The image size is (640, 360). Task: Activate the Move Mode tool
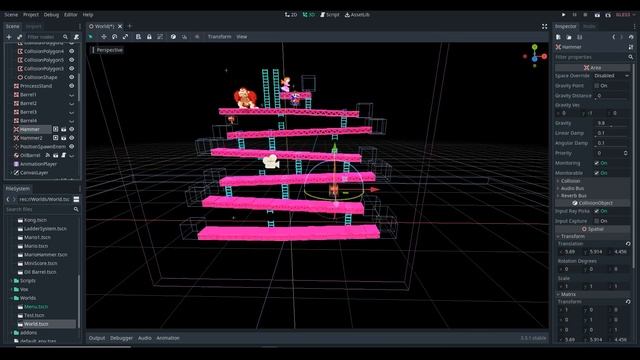104,37
